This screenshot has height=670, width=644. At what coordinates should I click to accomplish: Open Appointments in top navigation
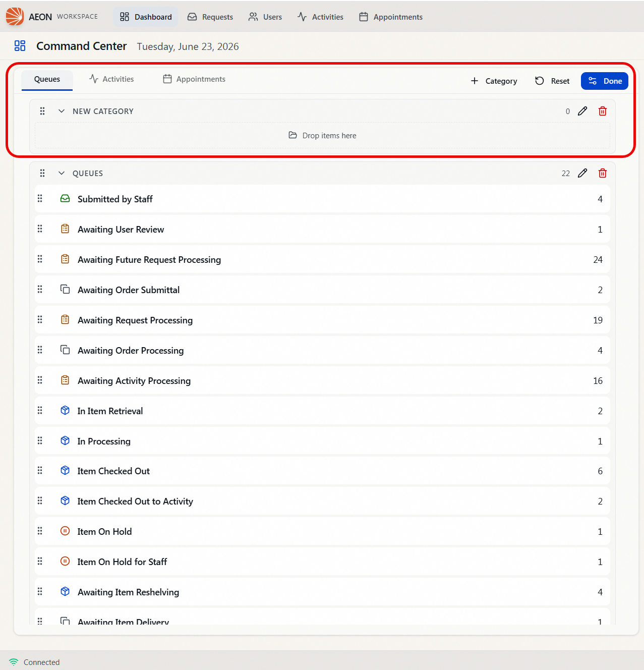coord(391,17)
